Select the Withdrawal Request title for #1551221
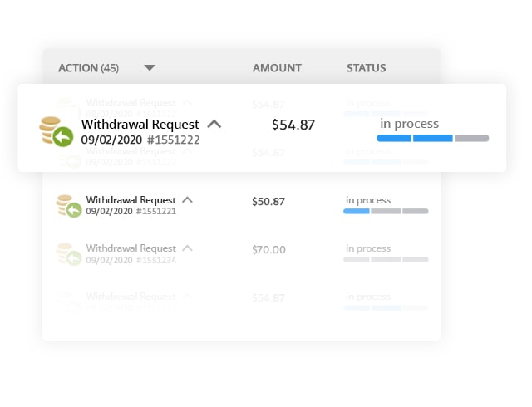This screenshot has width=532, height=407. (131, 200)
